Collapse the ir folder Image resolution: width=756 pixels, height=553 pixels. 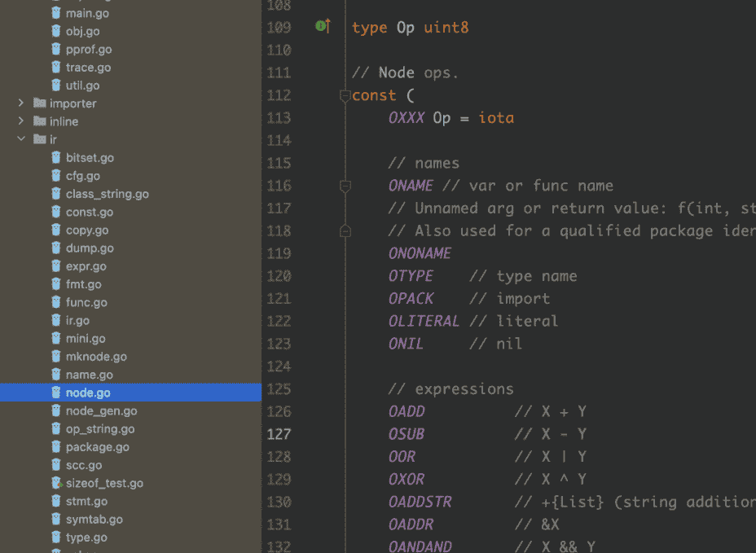(x=21, y=139)
